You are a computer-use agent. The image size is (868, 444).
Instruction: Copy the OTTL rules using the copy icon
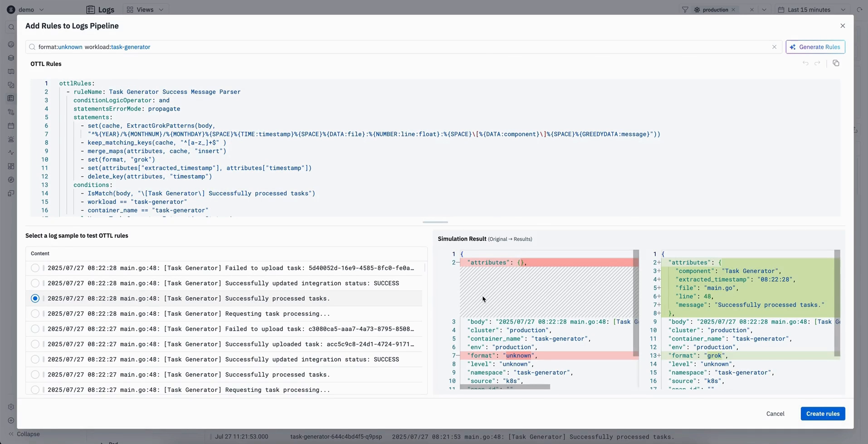[836, 63]
